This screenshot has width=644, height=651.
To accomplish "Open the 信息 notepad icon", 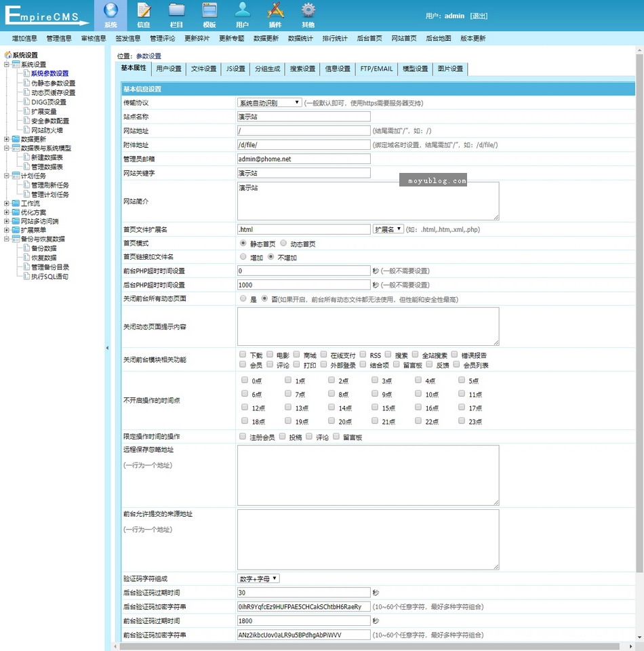I will (144, 11).
